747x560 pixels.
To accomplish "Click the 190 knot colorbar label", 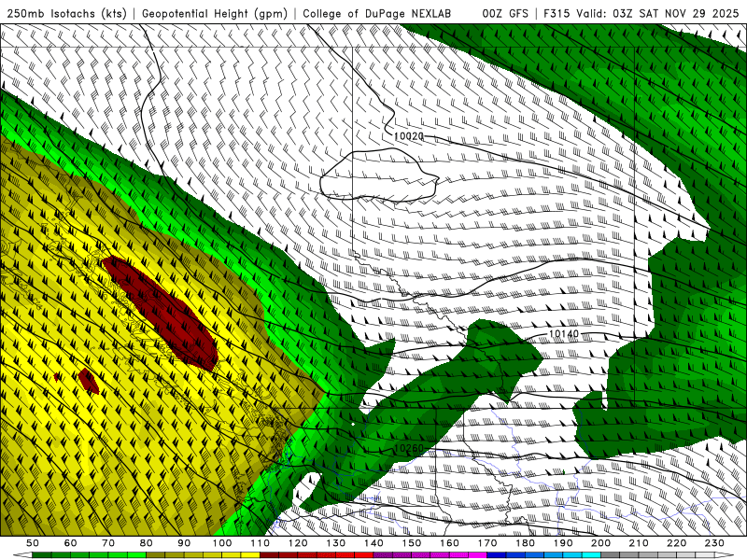I will coord(563,543).
